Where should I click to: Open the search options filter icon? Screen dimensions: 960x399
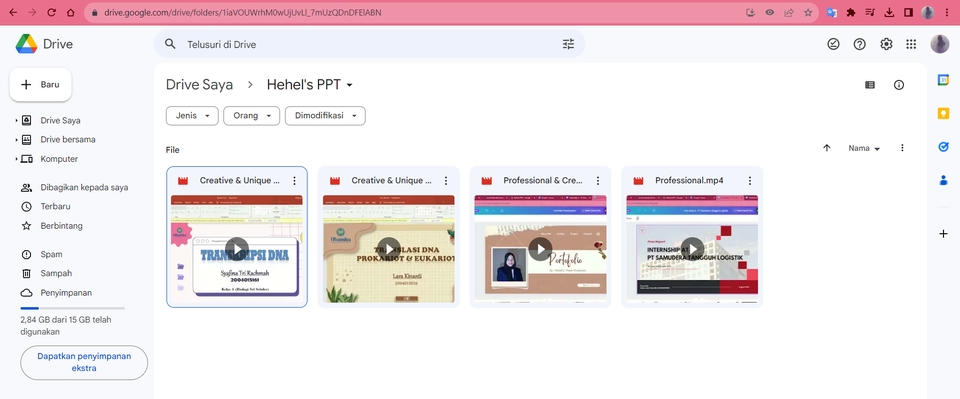point(568,44)
